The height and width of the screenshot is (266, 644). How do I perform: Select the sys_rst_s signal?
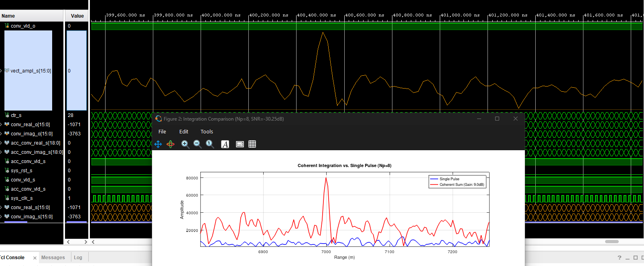21,171
